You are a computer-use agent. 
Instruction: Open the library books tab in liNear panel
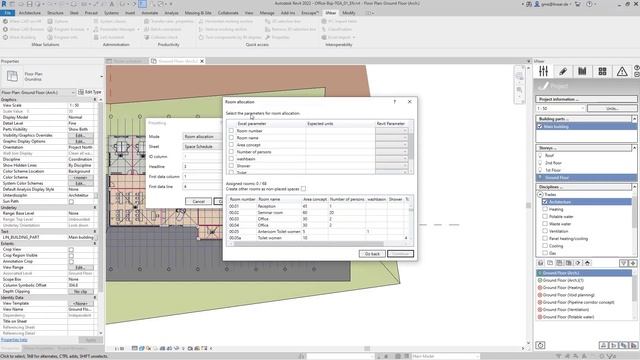pos(582,71)
